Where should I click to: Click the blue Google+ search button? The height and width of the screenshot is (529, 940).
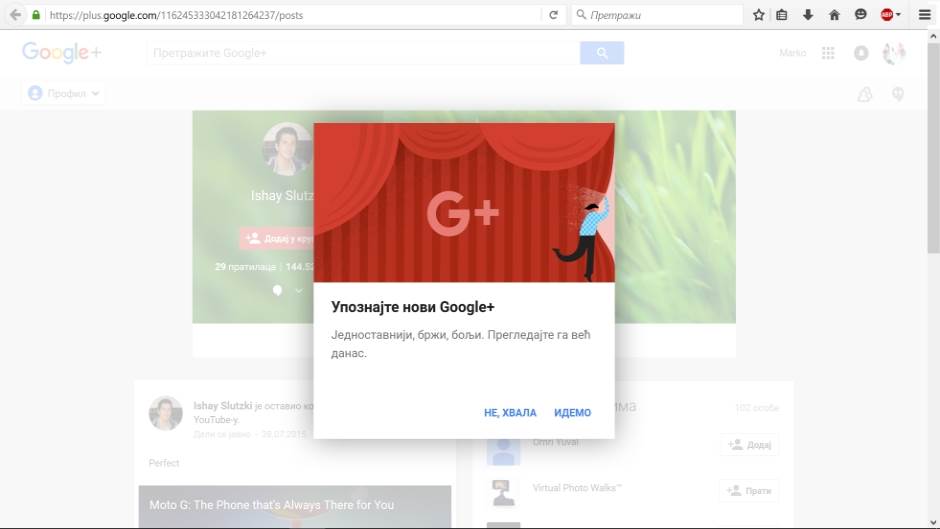point(602,53)
